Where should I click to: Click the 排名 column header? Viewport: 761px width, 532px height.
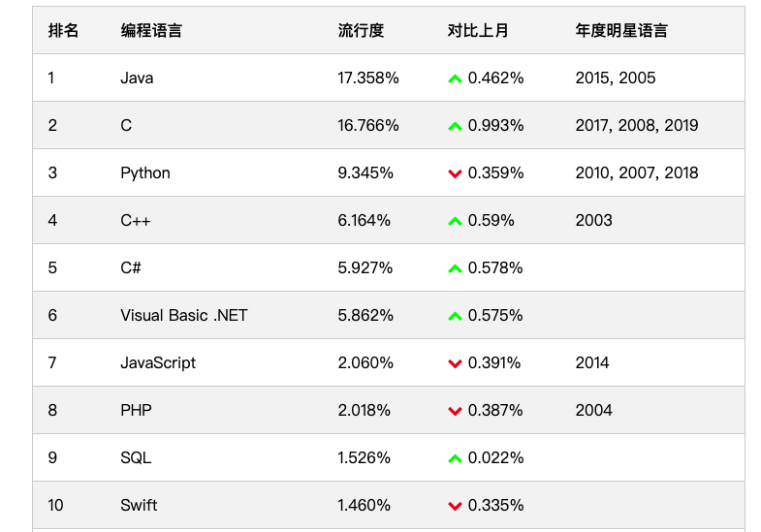63,30
